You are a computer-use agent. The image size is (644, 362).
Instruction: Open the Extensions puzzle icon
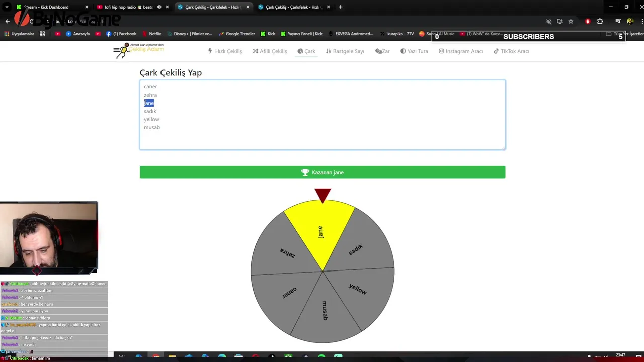point(600,21)
